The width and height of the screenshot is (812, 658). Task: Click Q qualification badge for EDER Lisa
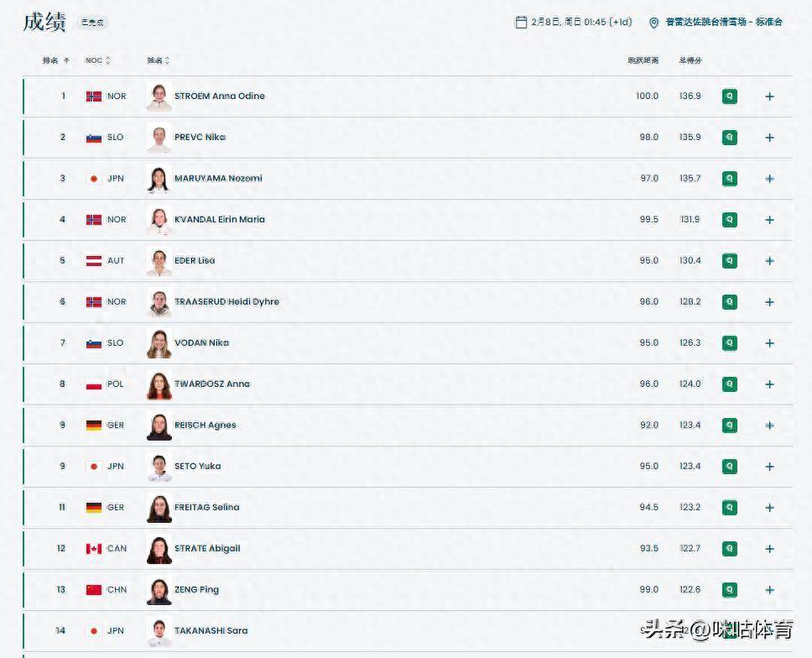(730, 261)
